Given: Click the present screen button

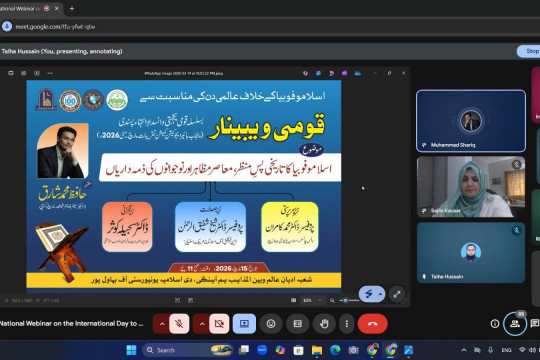Looking at the screenshot, I should tap(244, 323).
